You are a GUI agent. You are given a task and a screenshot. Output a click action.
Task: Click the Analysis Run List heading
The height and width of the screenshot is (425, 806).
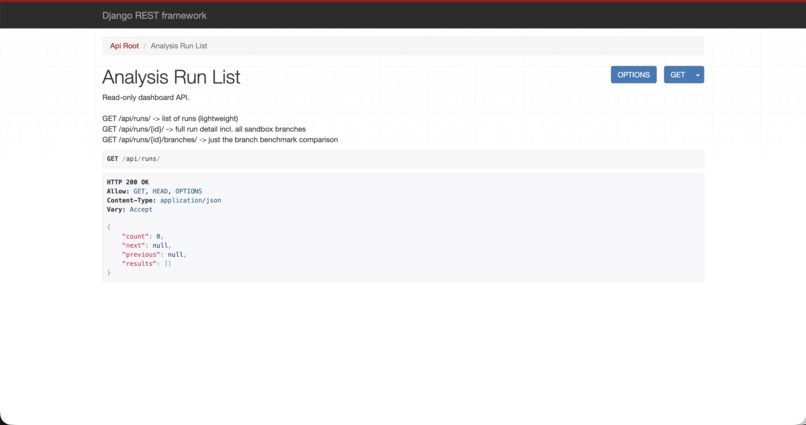[171, 77]
